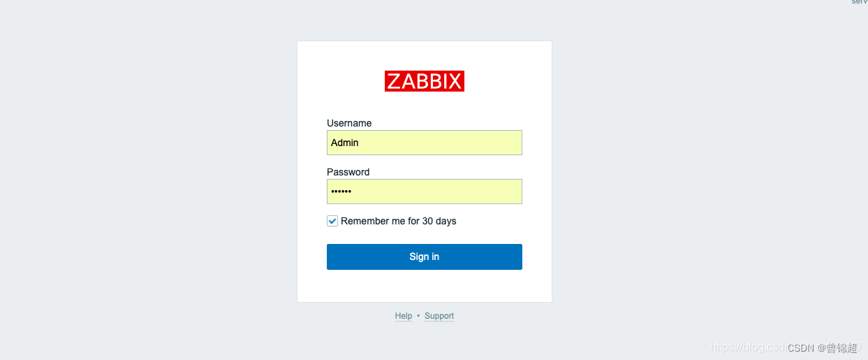Click the blog.csdn URL watermark

[x=749, y=347]
